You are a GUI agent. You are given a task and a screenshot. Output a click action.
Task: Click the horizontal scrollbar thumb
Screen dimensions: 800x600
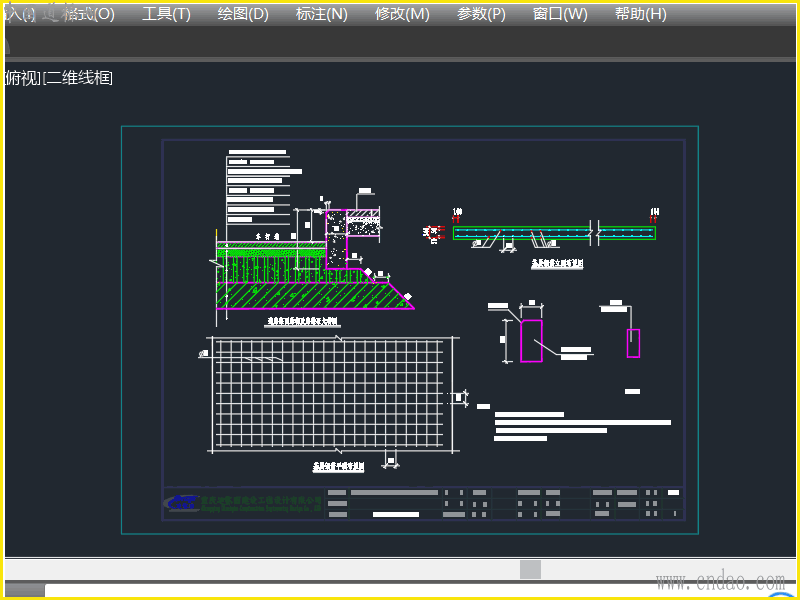pyautogui.click(x=530, y=569)
